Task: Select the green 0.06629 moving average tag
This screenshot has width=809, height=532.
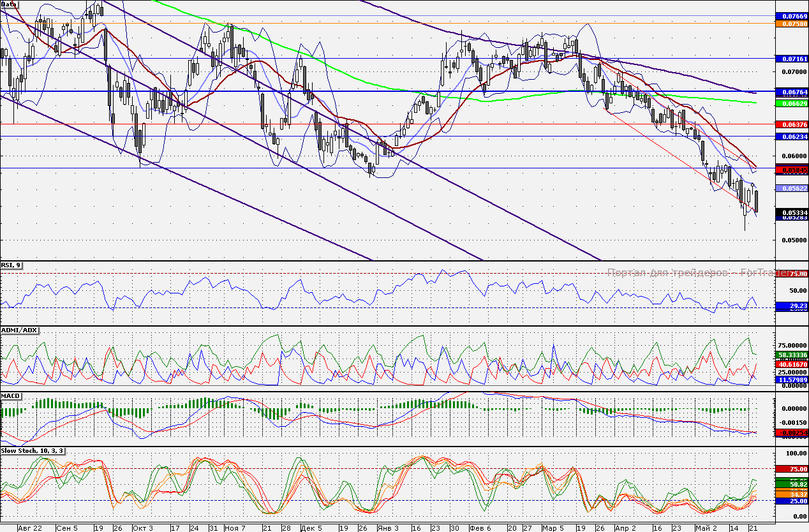Action: pyautogui.click(x=791, y=103)
